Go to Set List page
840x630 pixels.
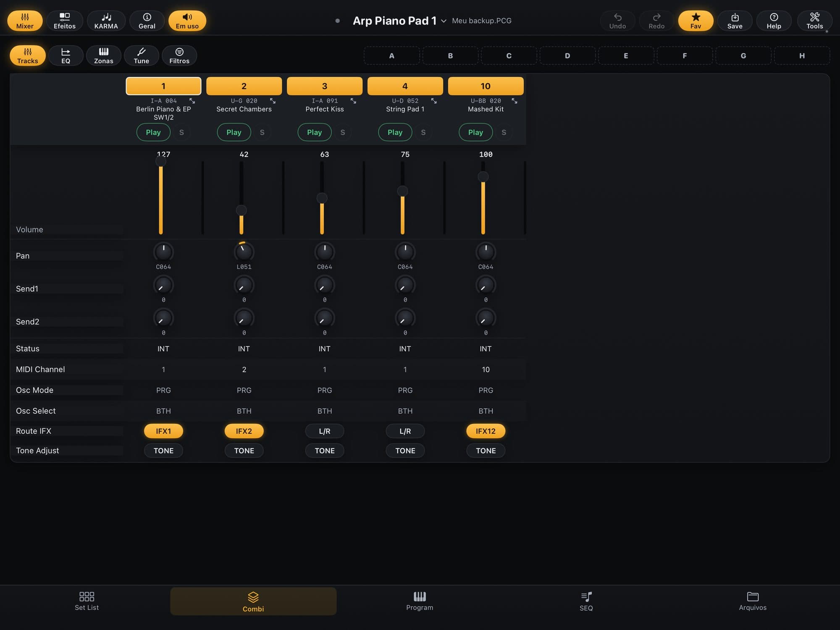pos(87,601)
